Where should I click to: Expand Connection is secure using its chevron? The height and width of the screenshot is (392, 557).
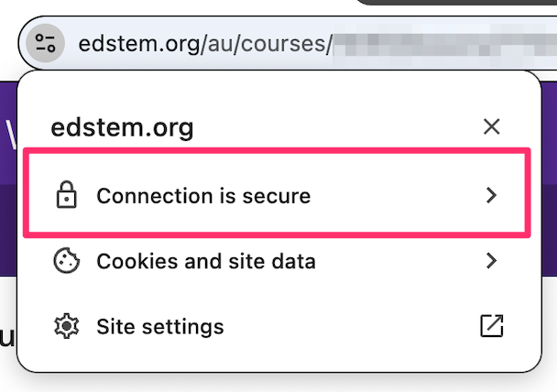(492, 195)
